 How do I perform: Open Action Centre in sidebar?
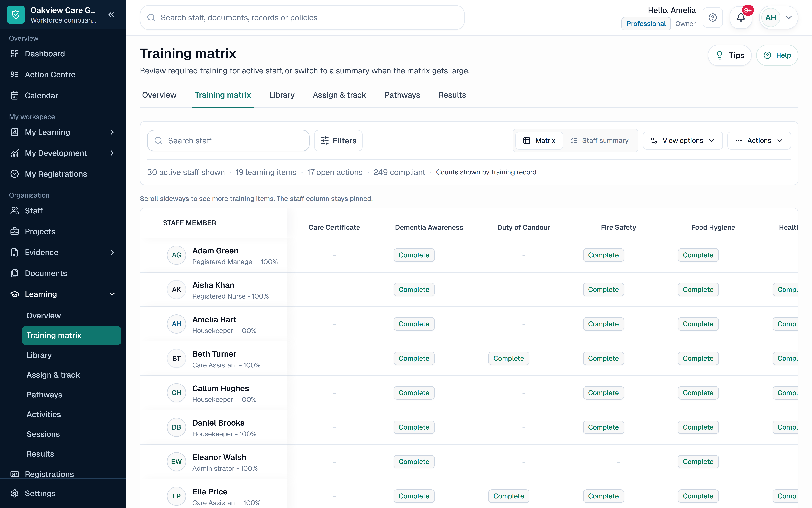tap(63, 75)
